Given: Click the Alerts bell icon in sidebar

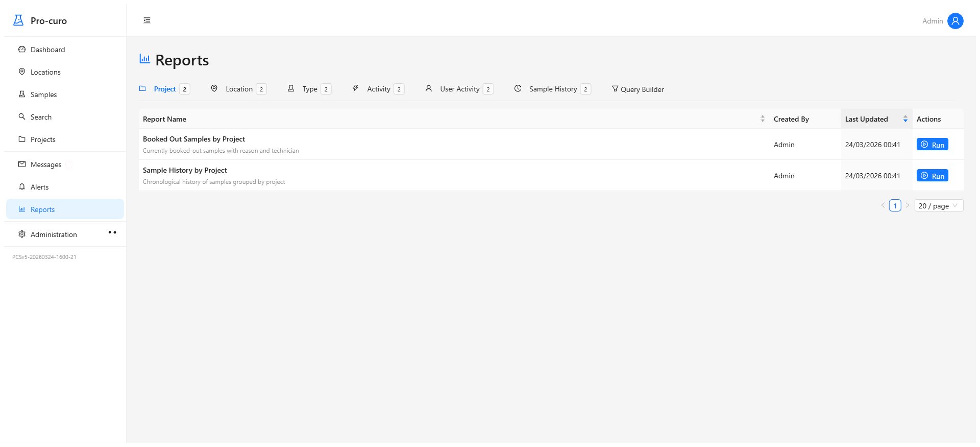Looking at the screenshot, I should click(22, 187).
